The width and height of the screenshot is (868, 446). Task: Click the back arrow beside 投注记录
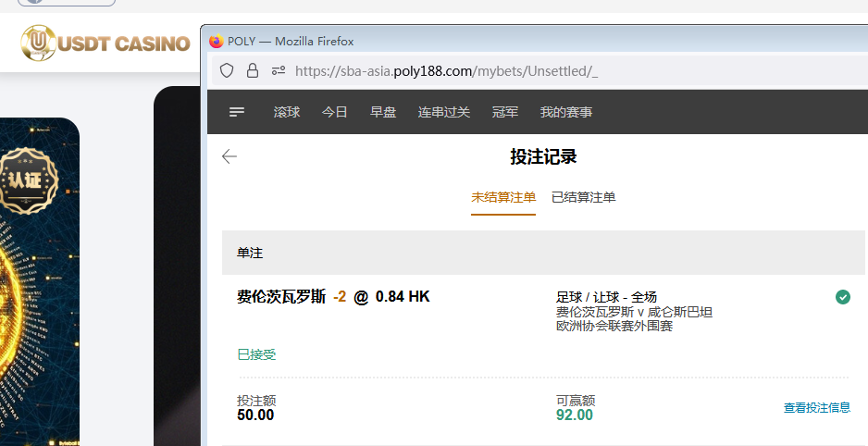229,156
